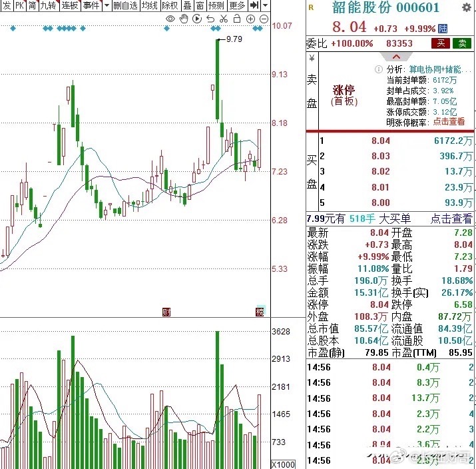The image size is (476, 469).
Task: Select the 14:56 trade row with 8.3万
Action: click(390, 383)
